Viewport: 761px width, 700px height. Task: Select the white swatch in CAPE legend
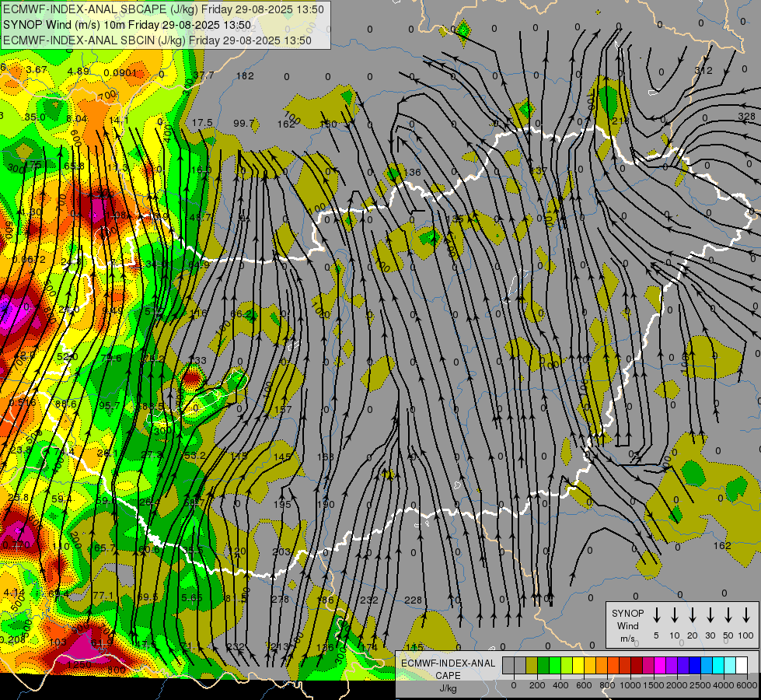742,665
